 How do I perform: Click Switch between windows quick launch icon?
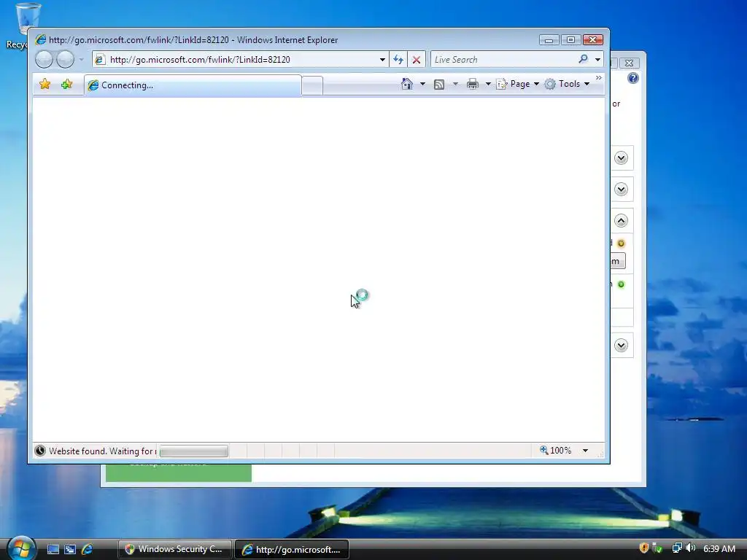pyautogui.click(x=70, y=549)
